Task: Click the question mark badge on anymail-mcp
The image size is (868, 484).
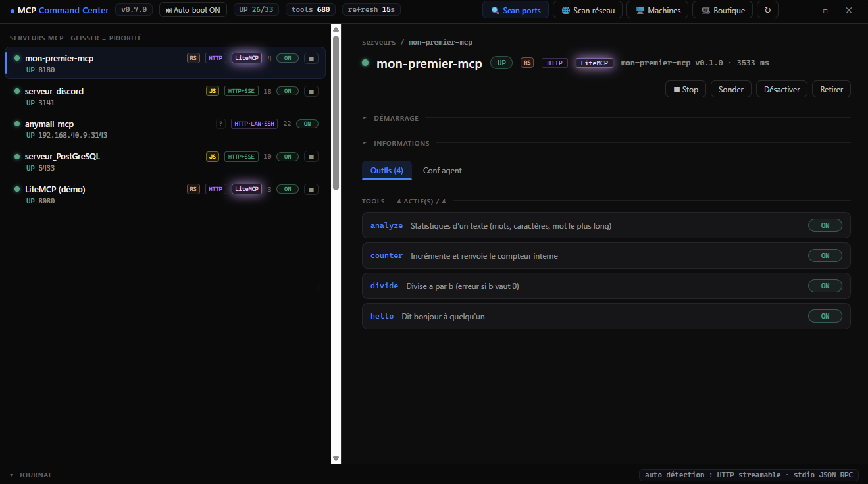Action: coord(220,124)
